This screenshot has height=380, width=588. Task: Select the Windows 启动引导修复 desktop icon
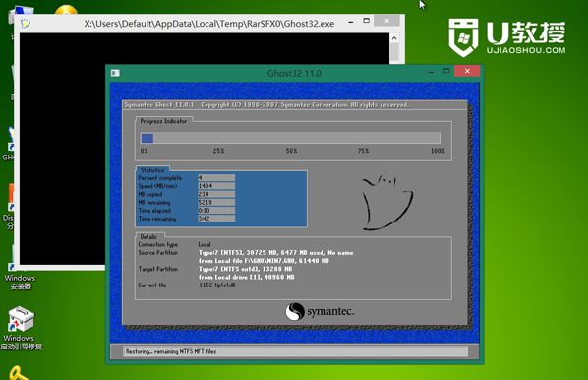coord(22,329)
